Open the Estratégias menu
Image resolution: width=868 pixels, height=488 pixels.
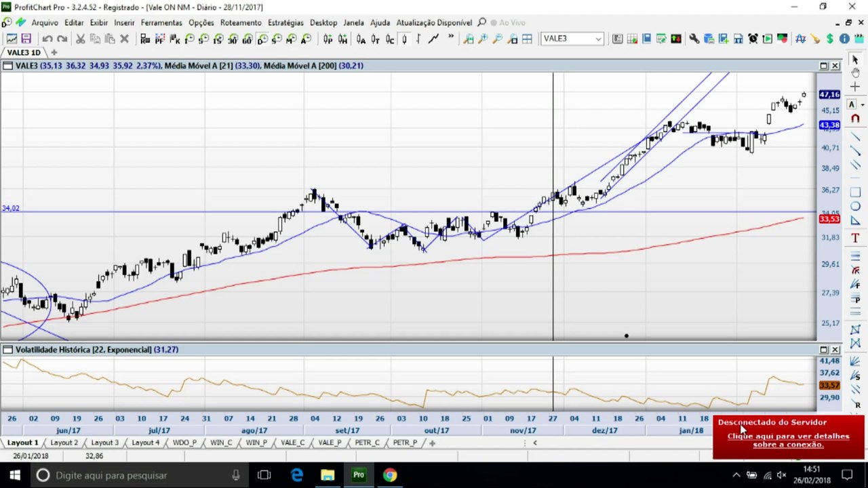click(285, 22)
